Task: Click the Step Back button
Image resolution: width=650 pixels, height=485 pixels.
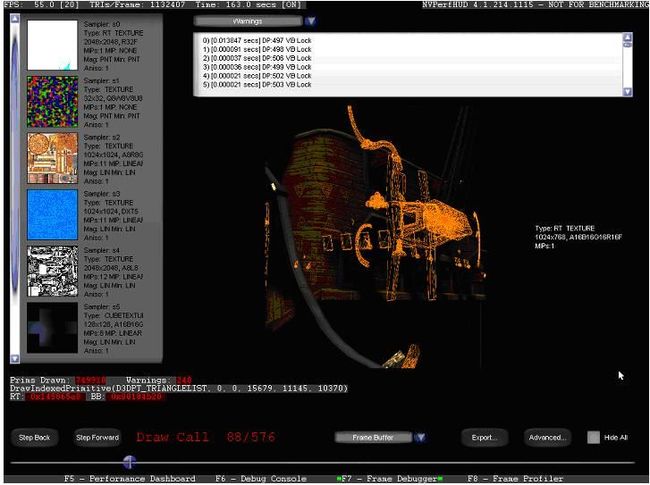Action: [x=34, y=437]
